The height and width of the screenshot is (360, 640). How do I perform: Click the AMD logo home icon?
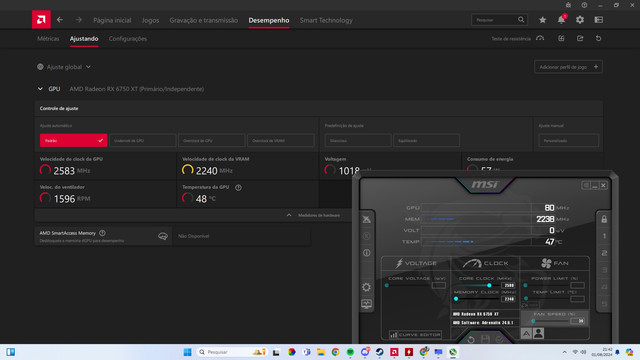point(41,20)
